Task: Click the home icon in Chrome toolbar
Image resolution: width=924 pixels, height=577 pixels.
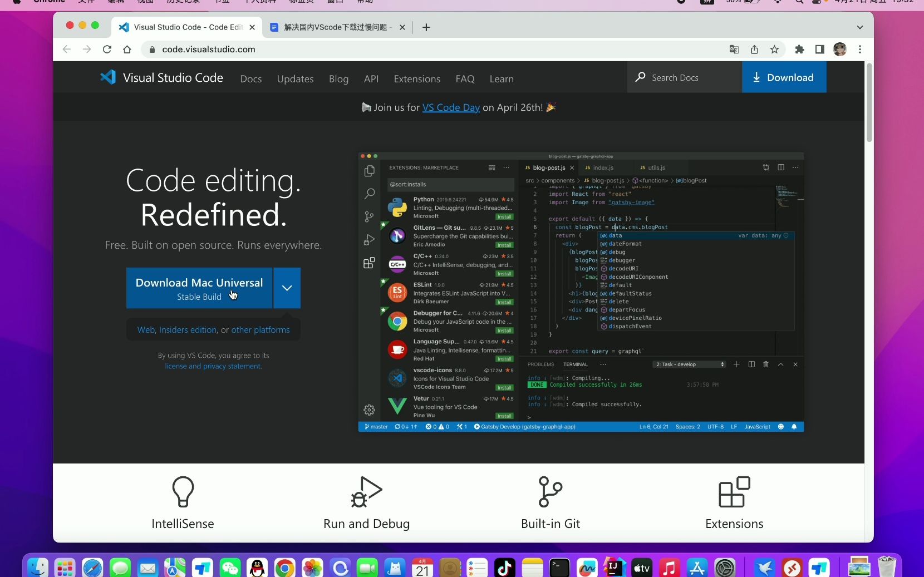Action: pos(127,49)
